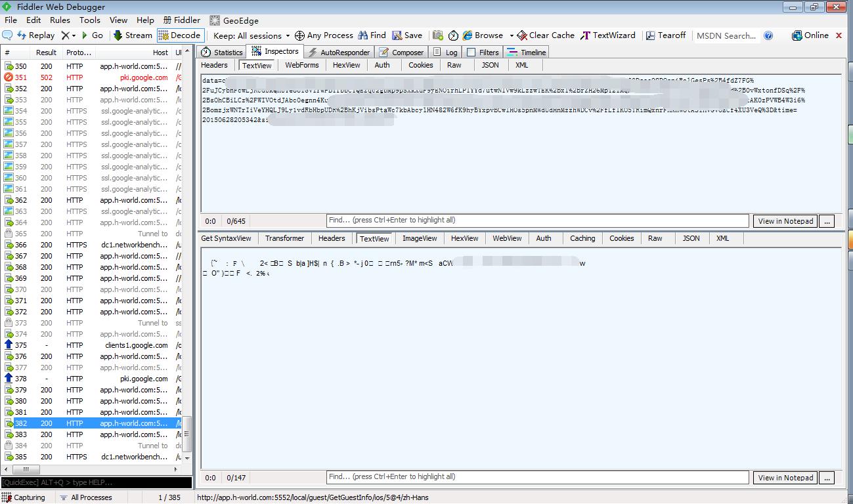This screenshot has height=504, width=853.
Task: Switch to the AutoResponder tab
Action: tap(339, 52)
